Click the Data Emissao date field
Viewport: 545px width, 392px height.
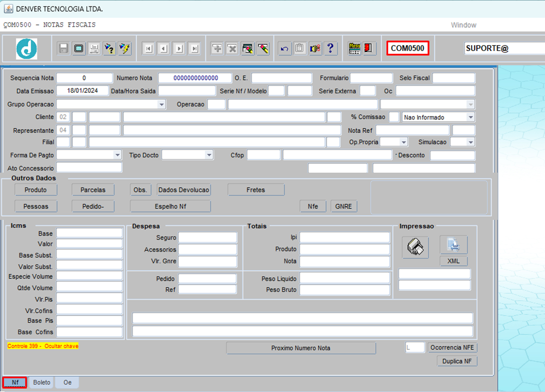[x=83, y=91]
